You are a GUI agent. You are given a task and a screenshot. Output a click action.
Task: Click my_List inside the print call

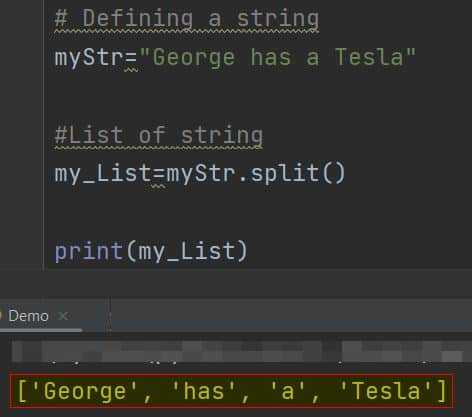[x=187, y=251]
